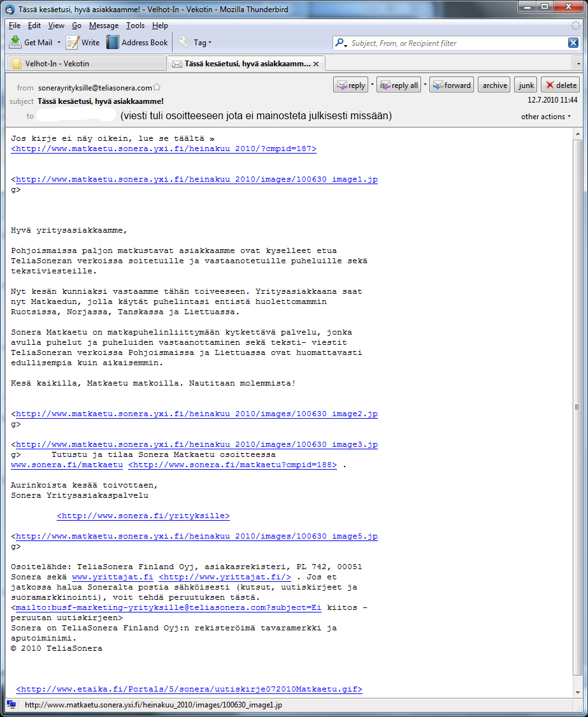Click the online status icon in status bar

[11, 704]
